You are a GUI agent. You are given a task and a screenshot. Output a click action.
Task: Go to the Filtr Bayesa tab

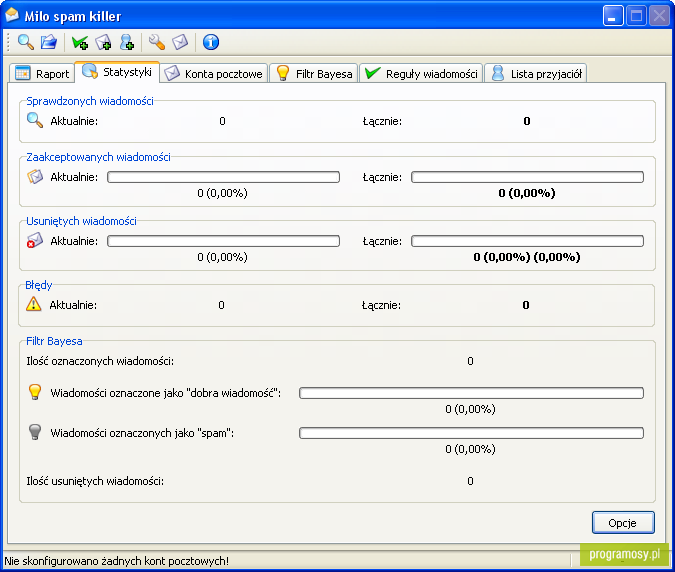[x=314, y=74]
